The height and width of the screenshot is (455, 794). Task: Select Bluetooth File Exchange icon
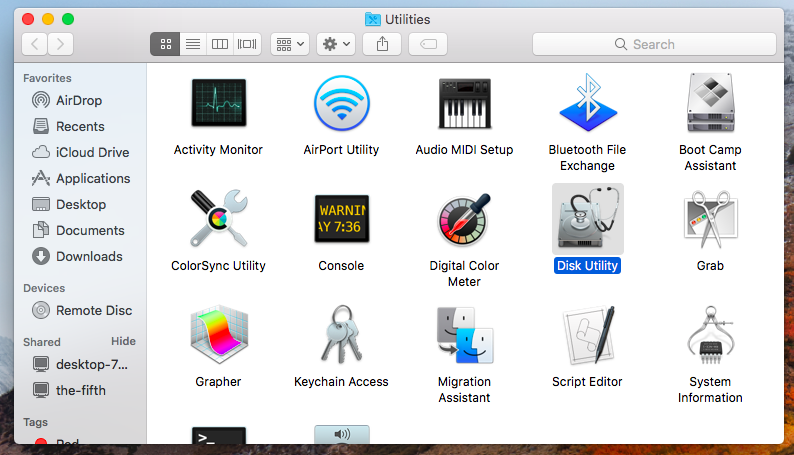(588, 103)
